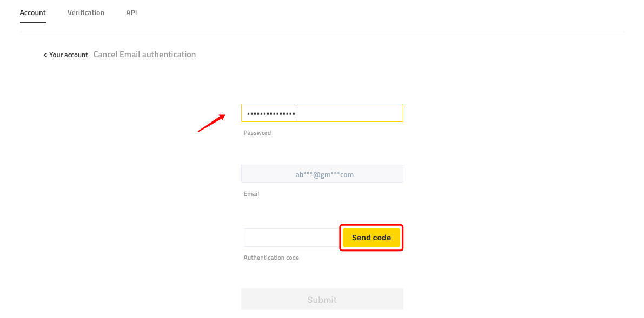Screen dimensions: 644x318
Task: Click the red arrow pointing at password
Action: 211,123
